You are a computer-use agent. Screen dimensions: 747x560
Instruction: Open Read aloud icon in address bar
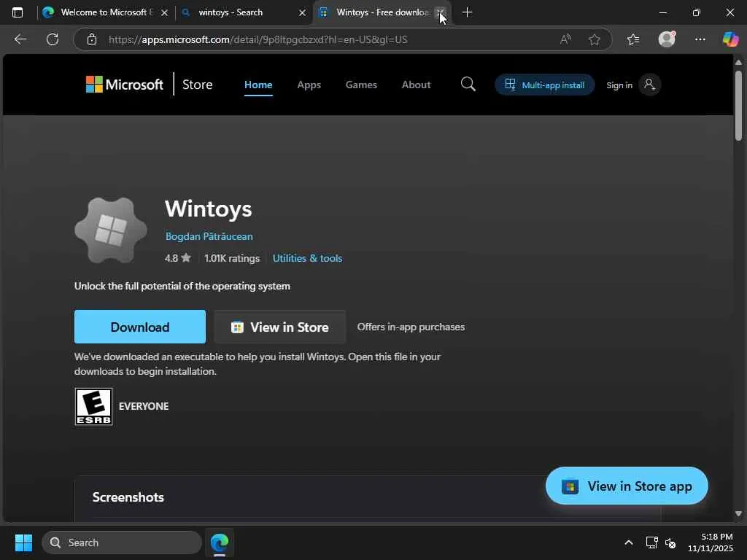coord(565,39)
